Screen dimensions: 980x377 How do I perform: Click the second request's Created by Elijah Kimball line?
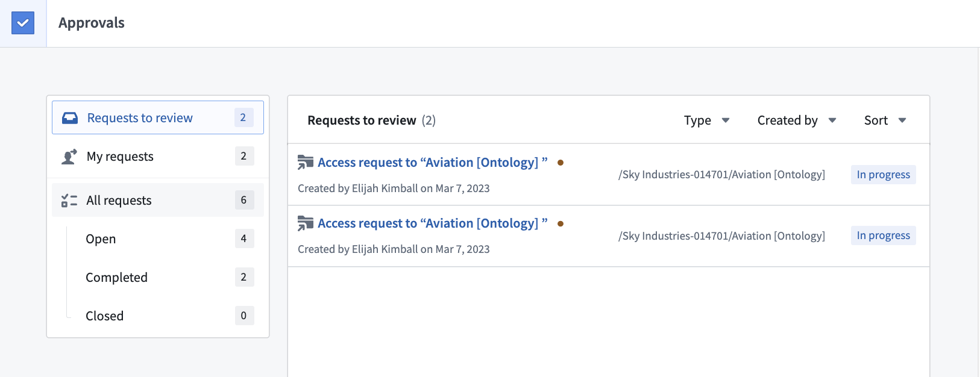pos(394,249)
